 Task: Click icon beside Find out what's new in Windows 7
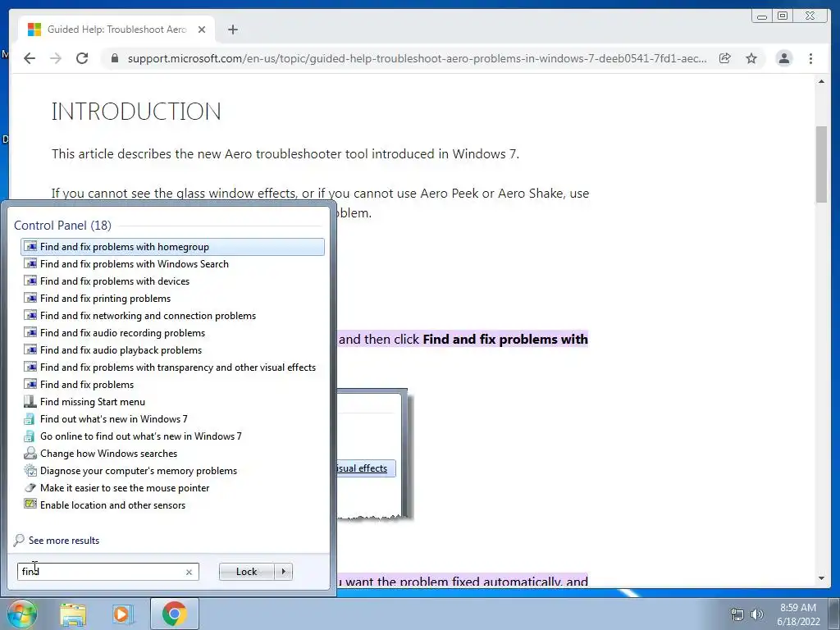point(30,419)
